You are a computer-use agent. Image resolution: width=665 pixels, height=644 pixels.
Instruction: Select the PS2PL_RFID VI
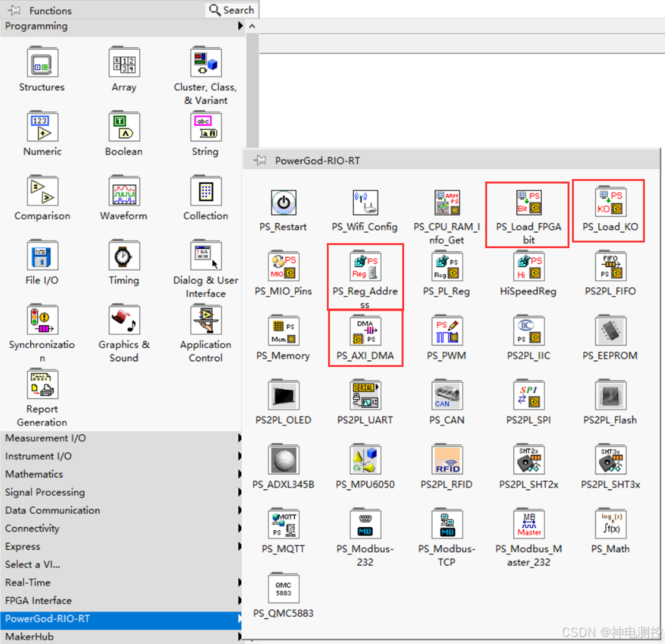pos(447,459)
